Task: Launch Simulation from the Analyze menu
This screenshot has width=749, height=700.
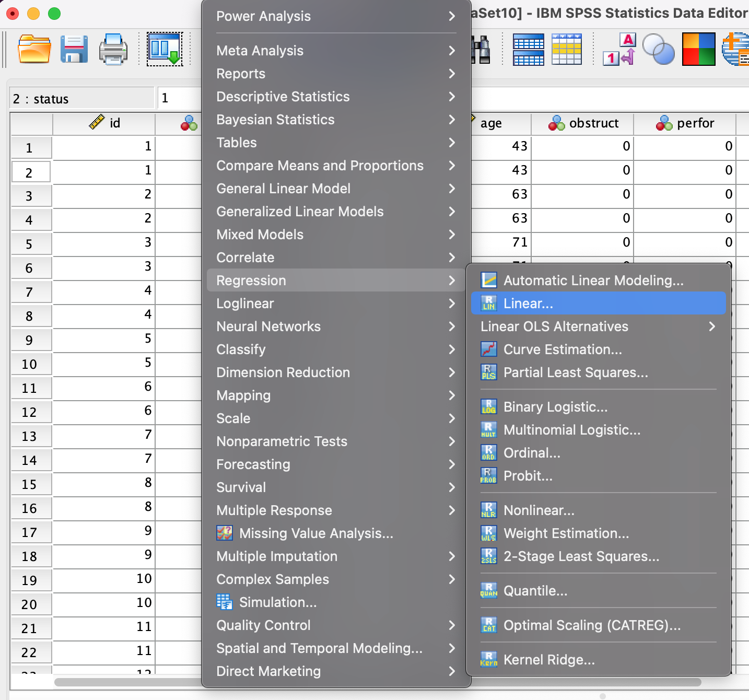Action: click(277, 602)
